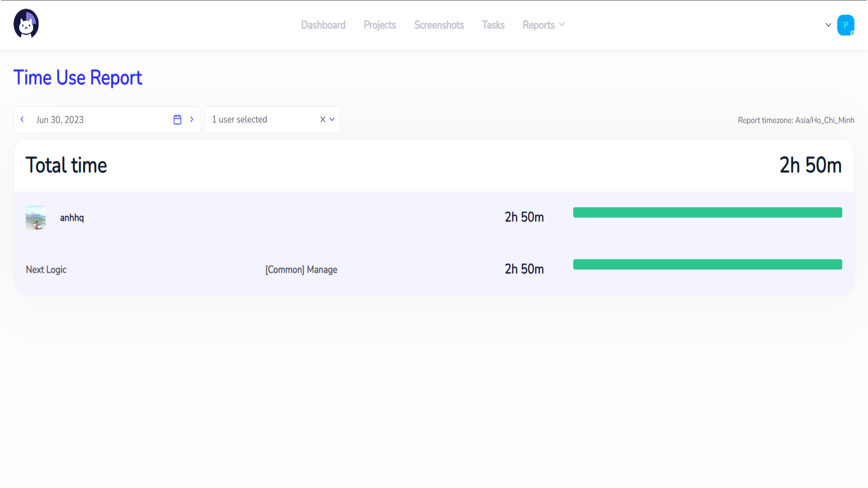
Task: Clear user selection with X icon
Action: click(x=323, y=120)
